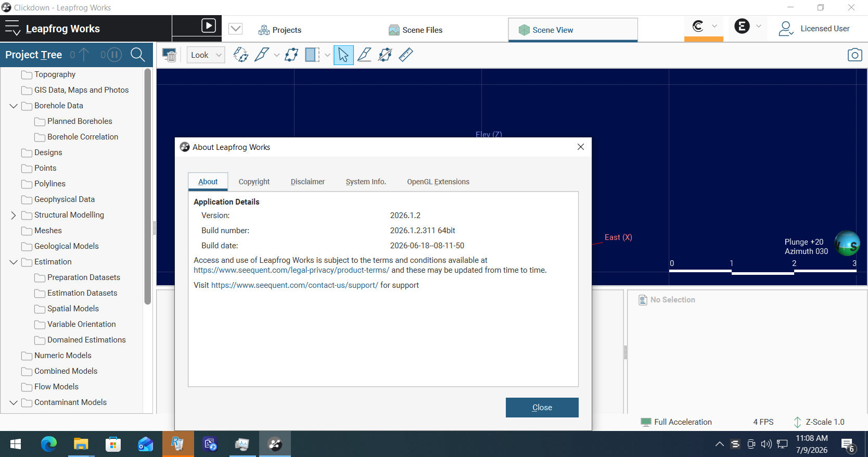
Task: Select the arrow Select tool in toolbar
Action: 343,55
